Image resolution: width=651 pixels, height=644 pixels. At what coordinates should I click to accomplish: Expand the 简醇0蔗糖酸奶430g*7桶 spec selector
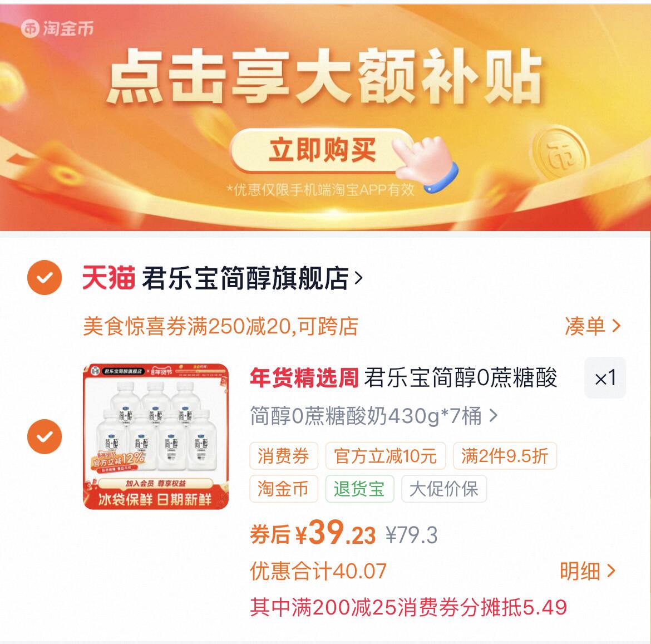(374, 416)
